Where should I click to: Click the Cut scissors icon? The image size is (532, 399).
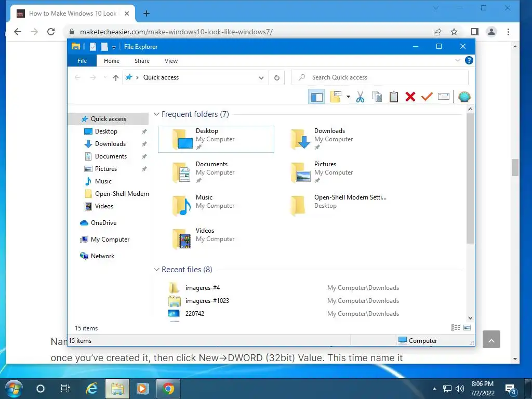(x=361, y=97)
